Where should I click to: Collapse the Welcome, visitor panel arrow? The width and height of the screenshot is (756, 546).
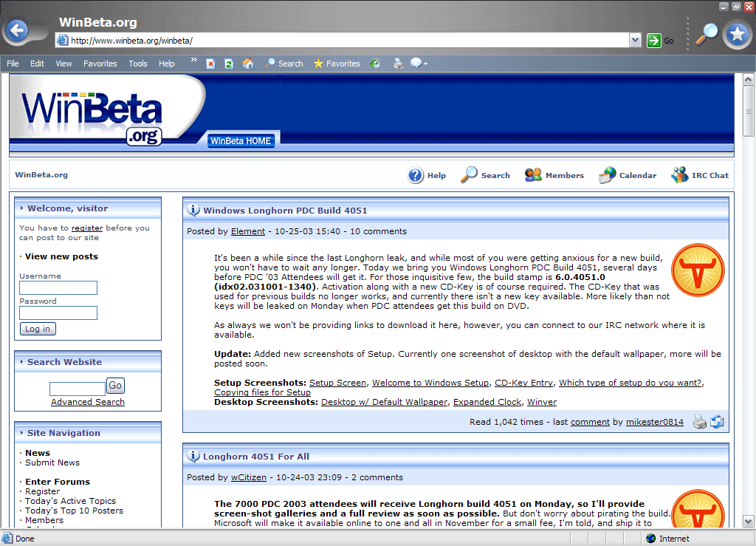pyautogui.click(x=21, y=208)
